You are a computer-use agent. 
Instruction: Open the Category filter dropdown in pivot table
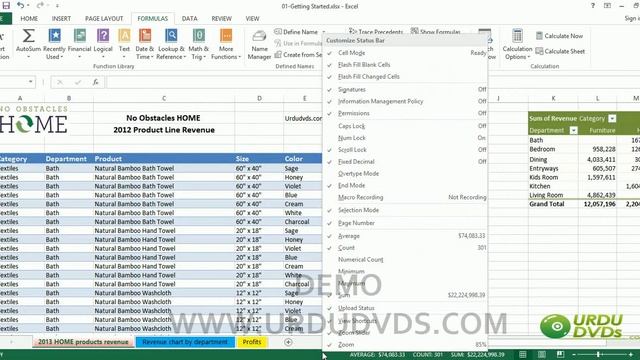click(x=612, y=118)
